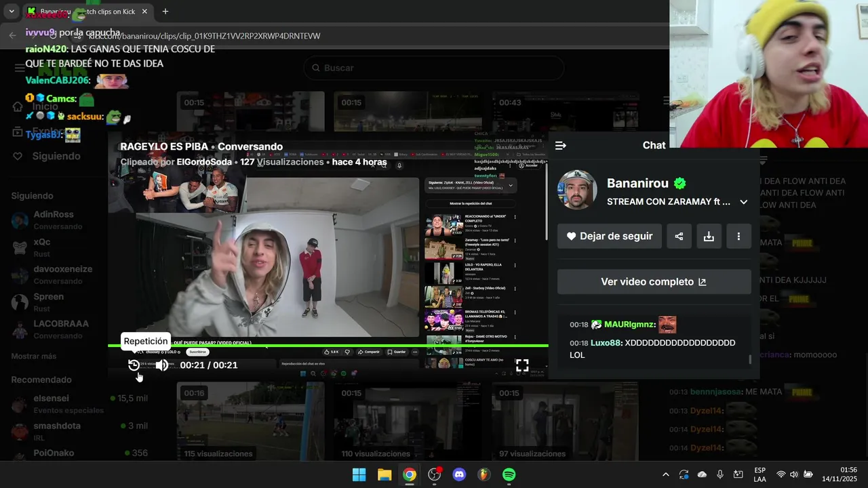Open the ESP LAA language switcher
Viewport: 868px width, 488px height.
[x=759, y=475]
